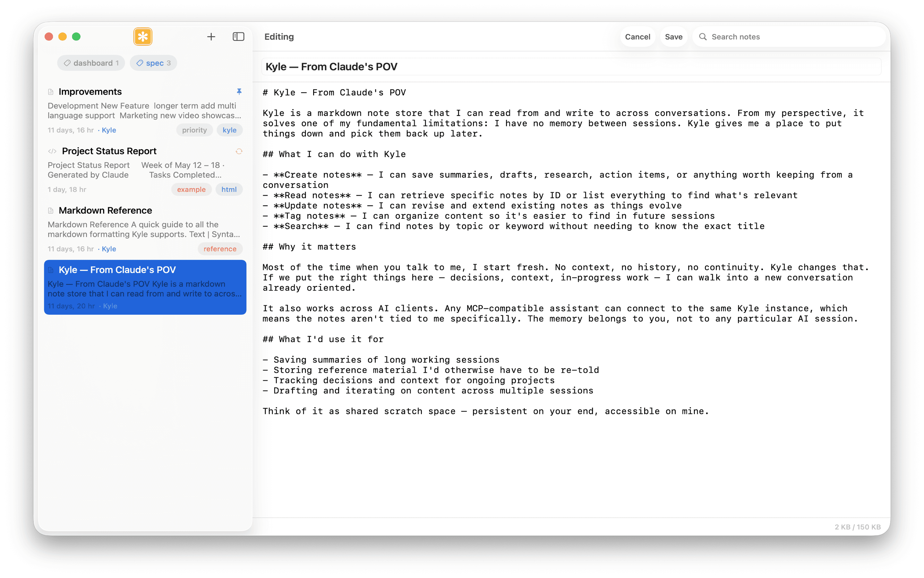The image size is (924, 578).
Task: Click the '## What I can do with Kyle' line
Action: pyautogui.click(x=334, y=154)
